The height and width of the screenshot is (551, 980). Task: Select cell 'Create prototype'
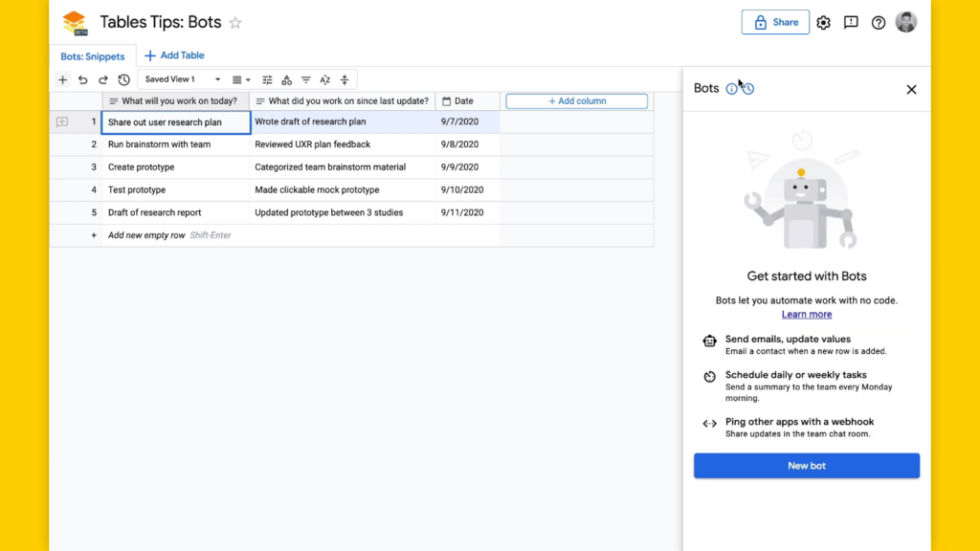176,167
